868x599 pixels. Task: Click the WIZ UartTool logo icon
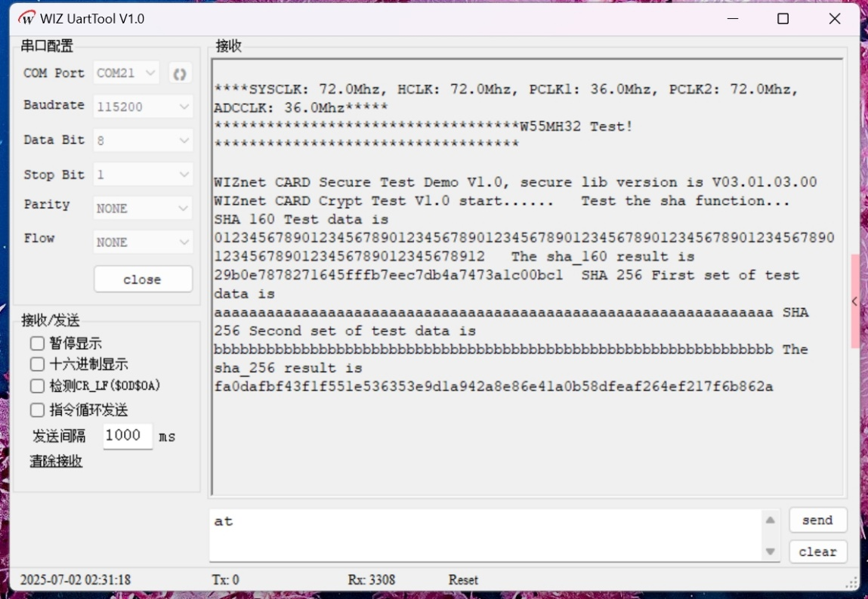pos(26,19)
